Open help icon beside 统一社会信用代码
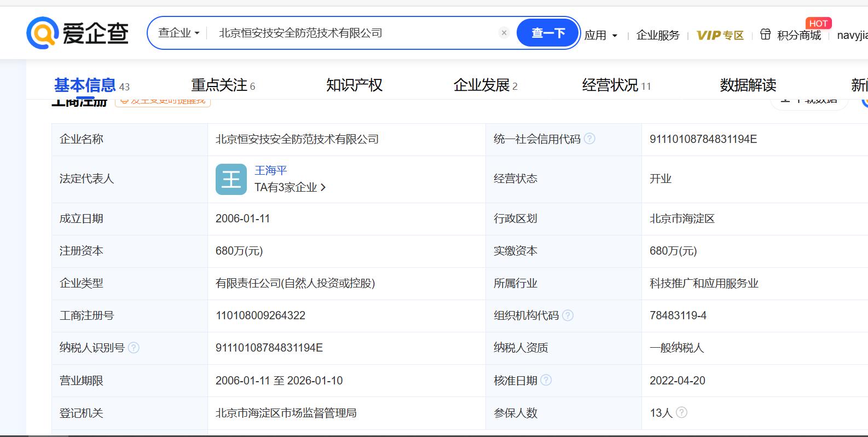This screenshot has height=437, width=868. pyautogui.click(x=589, y=139)
